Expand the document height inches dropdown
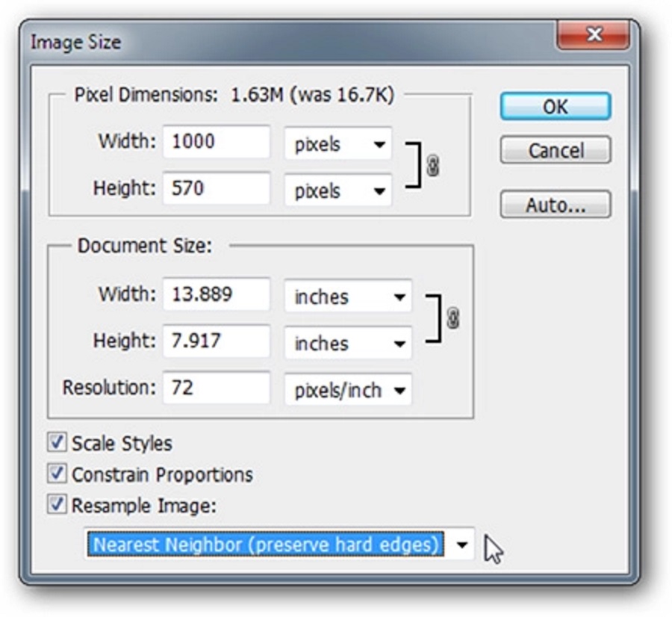 tap(347, 343)
